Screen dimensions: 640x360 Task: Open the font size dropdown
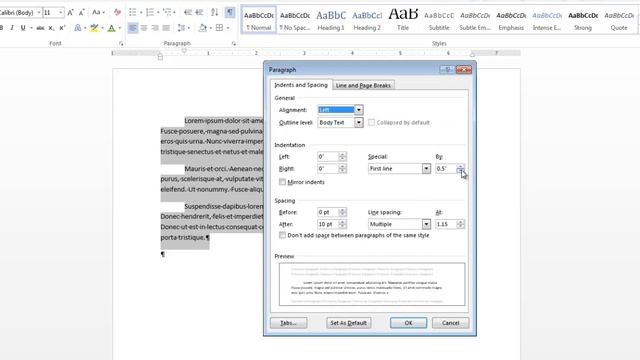click(x=60, y=13)
